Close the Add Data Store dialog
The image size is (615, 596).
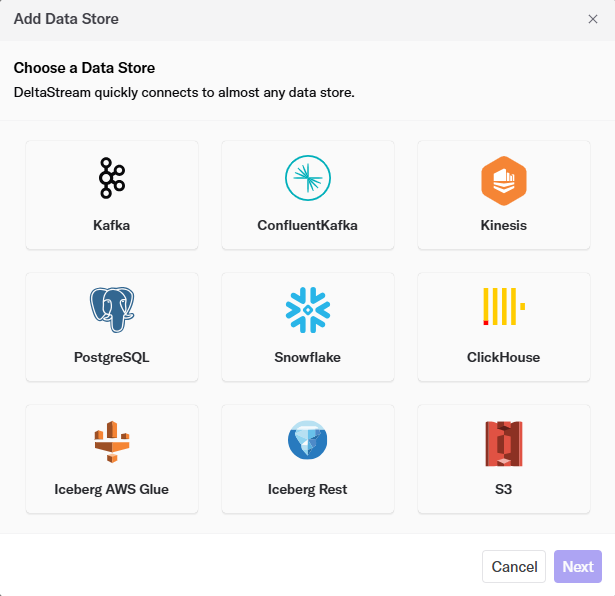coord(592,19)
